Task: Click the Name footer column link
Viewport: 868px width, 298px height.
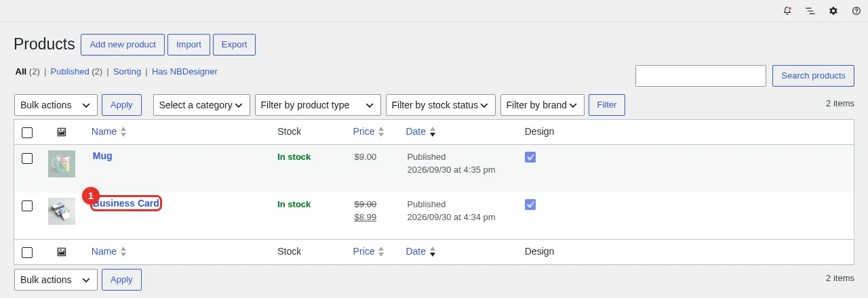Action: coord(104,252)
